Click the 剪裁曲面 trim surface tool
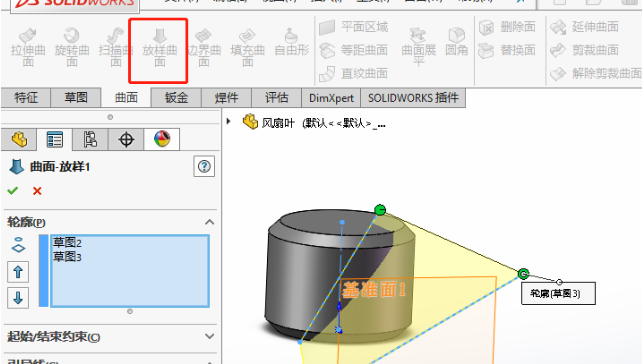 (x=584, y=50)
